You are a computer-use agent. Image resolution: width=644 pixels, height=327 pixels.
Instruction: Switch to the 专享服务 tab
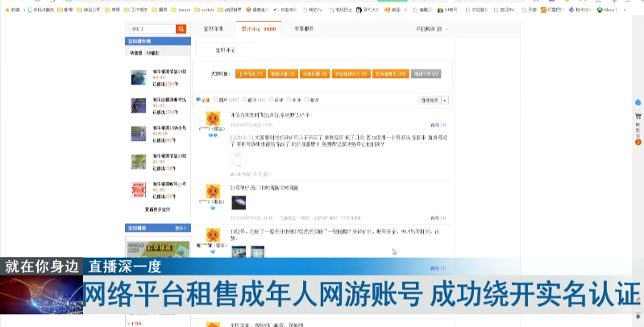tap(304, 29)
